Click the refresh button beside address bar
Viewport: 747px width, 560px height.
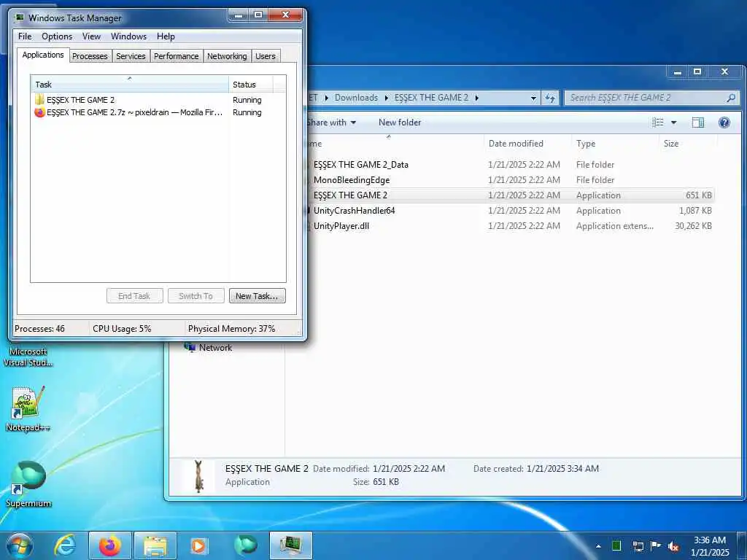pyautogui.click(x=550, y=98)
